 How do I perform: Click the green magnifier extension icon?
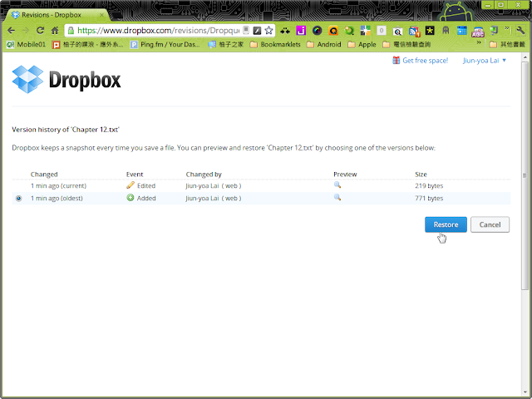(349, 31)
